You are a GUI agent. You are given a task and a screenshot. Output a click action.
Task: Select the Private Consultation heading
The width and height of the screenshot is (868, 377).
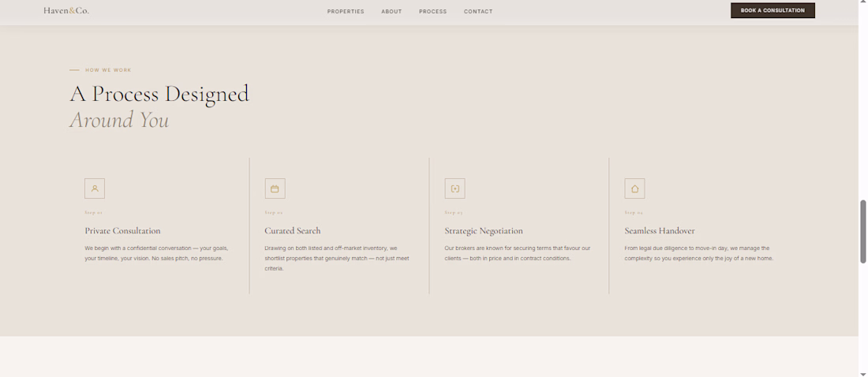[x=122, y=231]
